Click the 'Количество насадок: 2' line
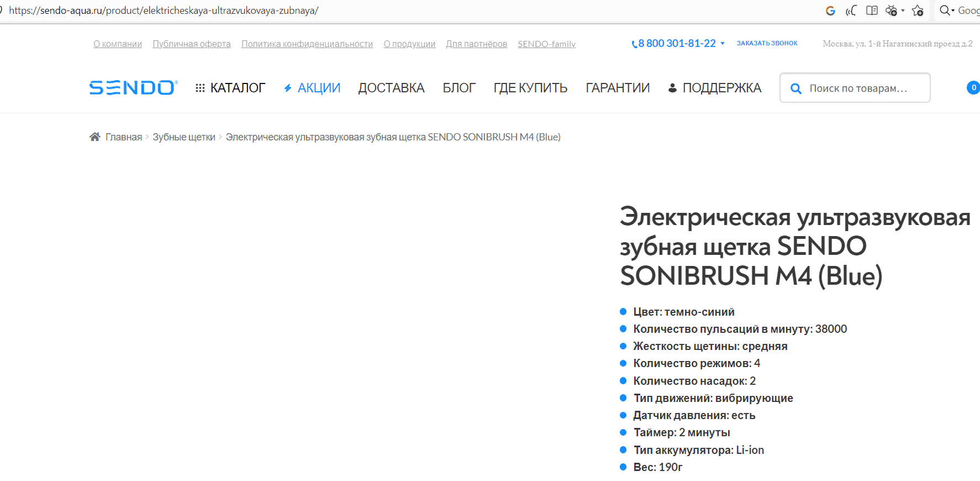The height and width of the screenshot is (481, 980). 694,381
